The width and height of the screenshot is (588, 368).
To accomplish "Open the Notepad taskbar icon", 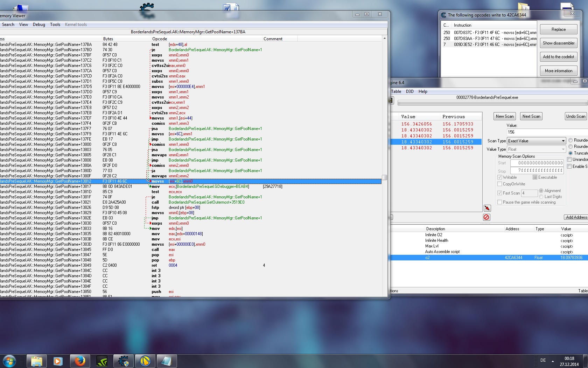I will (167, 361).
